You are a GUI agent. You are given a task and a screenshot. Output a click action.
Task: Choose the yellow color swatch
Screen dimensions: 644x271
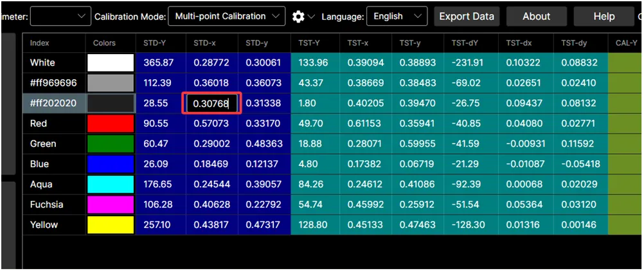(111, 225)
